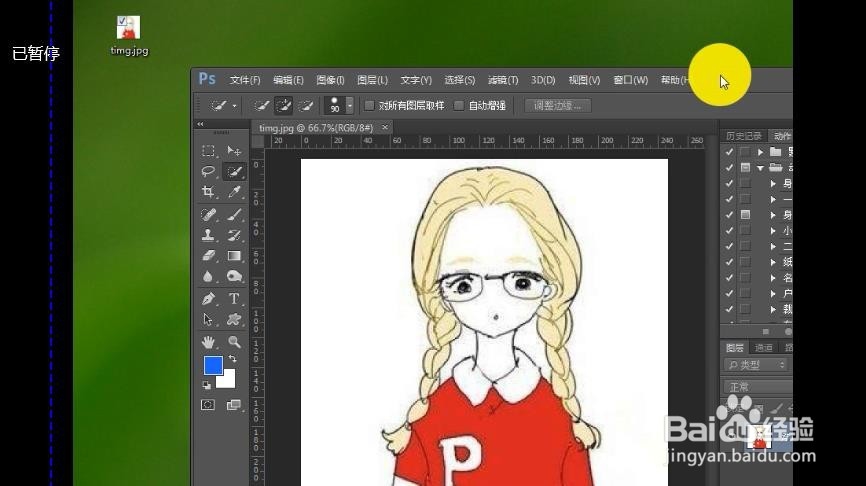Select the Move tool
The height and width of the screenshot is (486, 866).
tap(234, 151)
